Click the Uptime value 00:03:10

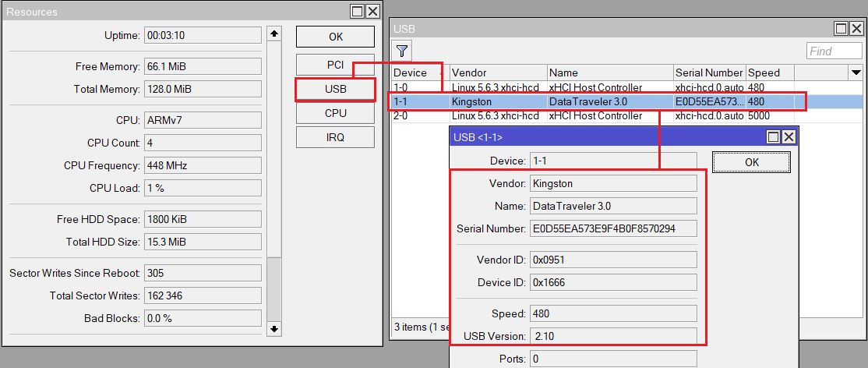tap(203, 35)
